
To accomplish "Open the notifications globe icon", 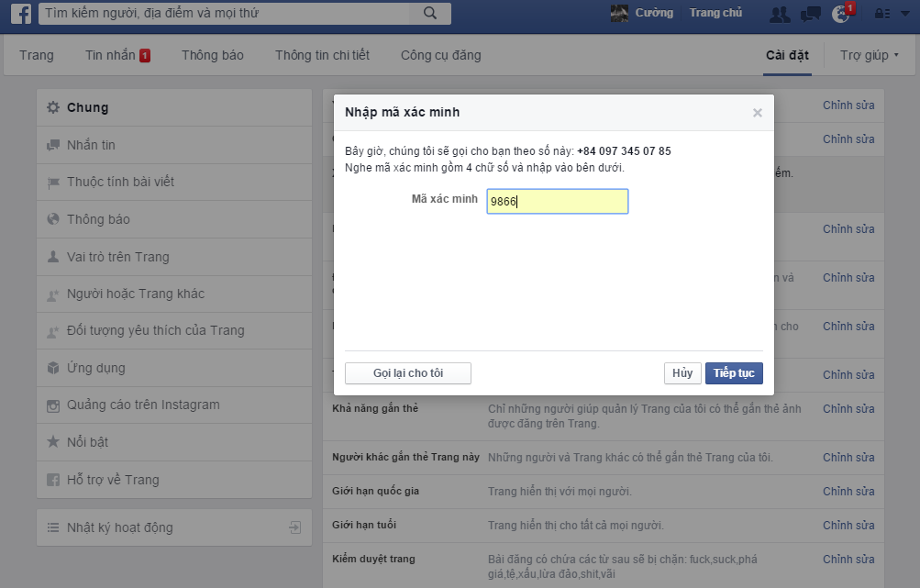I will click(840, 14).
